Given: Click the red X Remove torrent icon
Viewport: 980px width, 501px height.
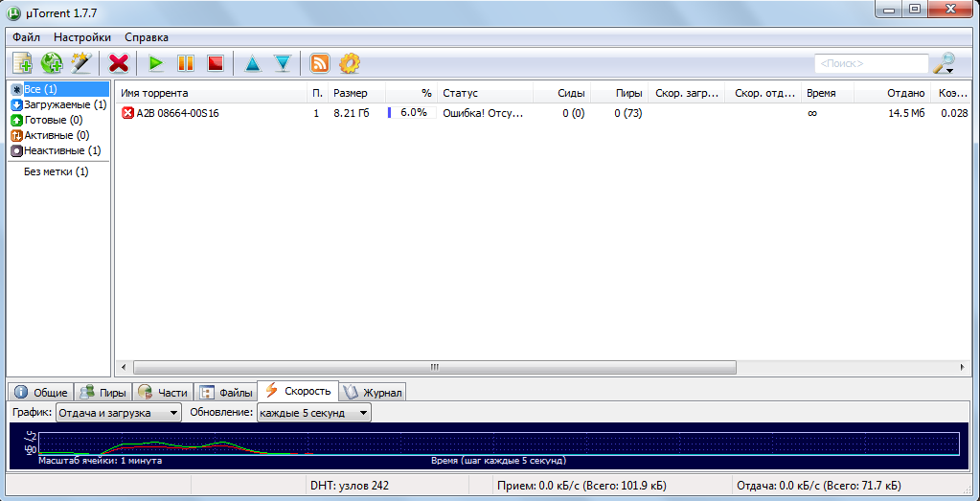Looking at the screenshot, I should [118, 63].
